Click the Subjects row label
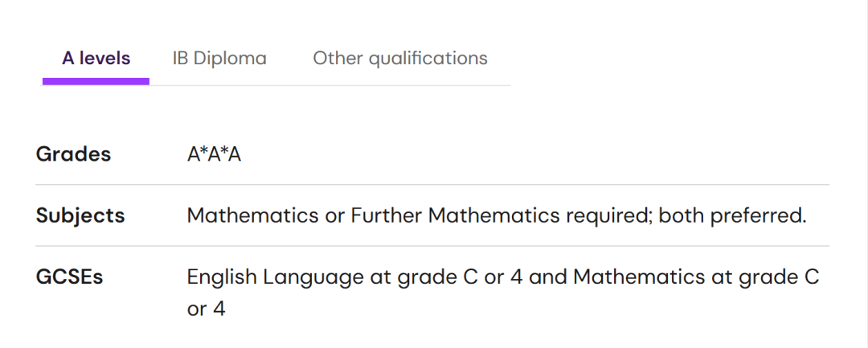 [x=80, y=215]
